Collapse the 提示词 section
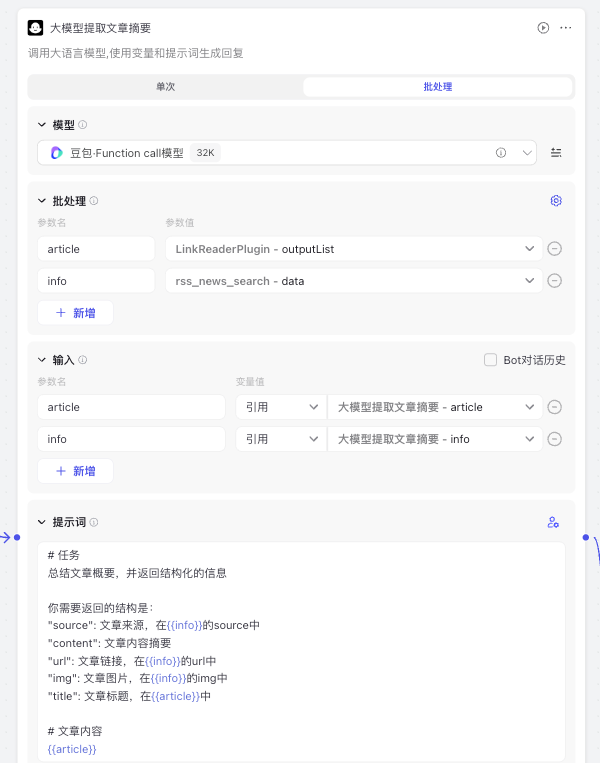Screen dimensions: 600x763 (42, 522)
